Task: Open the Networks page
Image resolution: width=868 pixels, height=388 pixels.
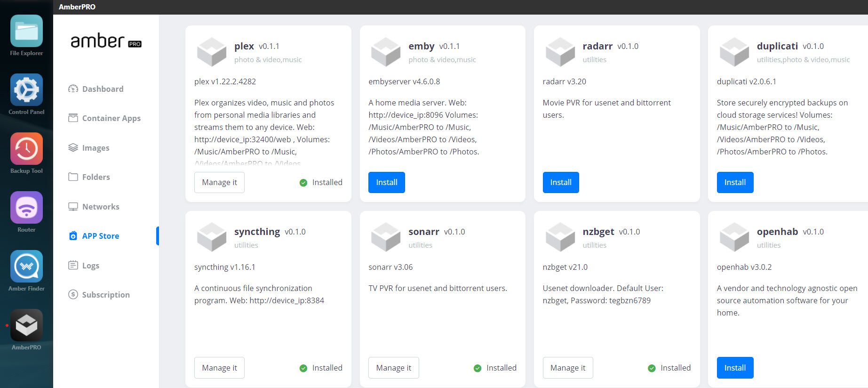Action: [101, 207]
